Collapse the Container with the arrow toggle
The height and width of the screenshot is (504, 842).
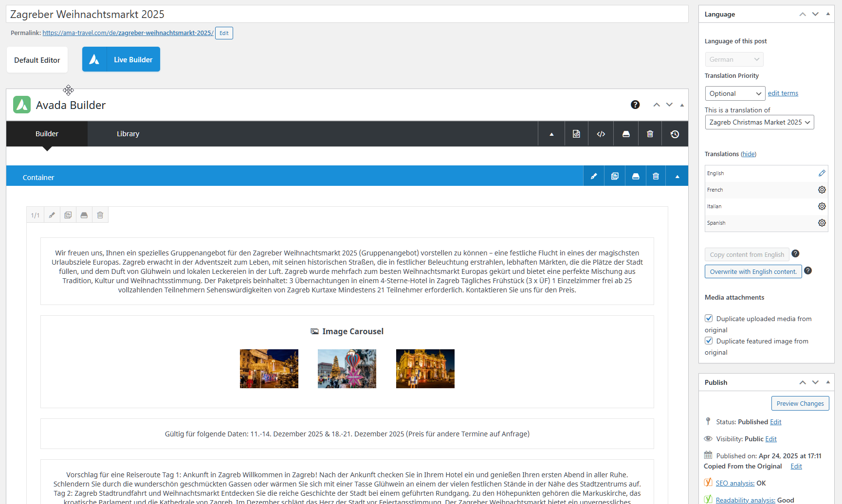677,177
